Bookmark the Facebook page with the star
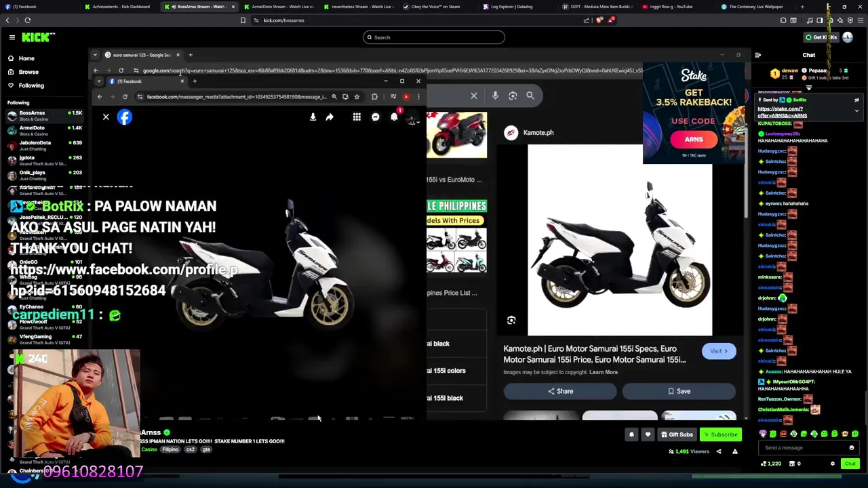868x488 pixels. 357,96
